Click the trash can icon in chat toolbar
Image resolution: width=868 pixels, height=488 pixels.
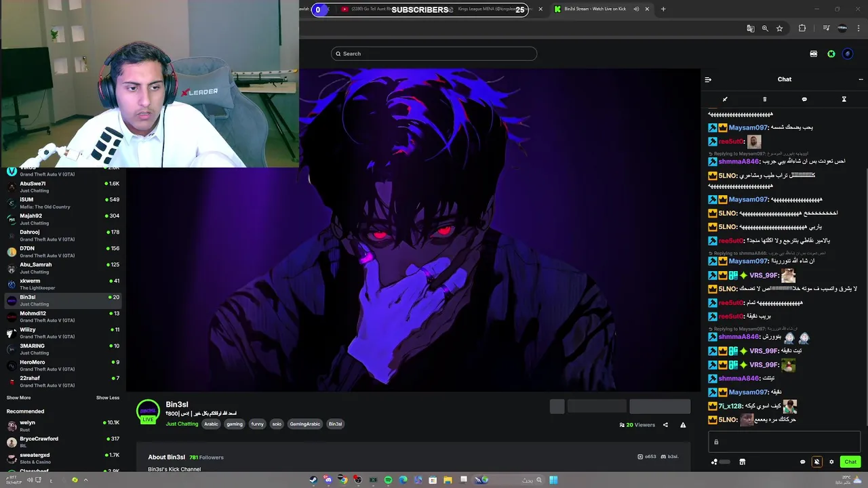tap(764, 99)
